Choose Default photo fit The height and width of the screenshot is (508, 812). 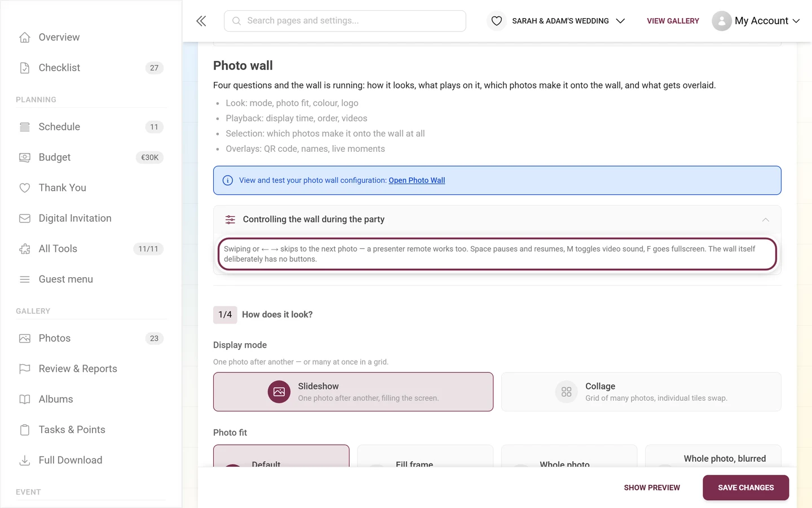281,457
